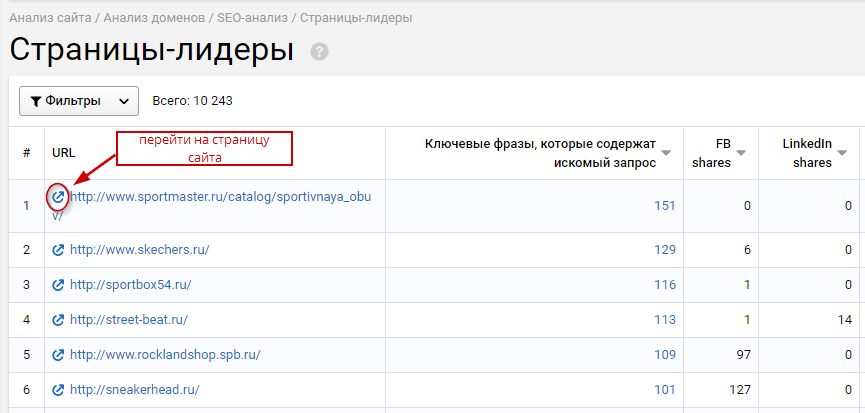Open external link icon for sneakerhead.ru row
The image size is (865, 413).
click(58, 390)
